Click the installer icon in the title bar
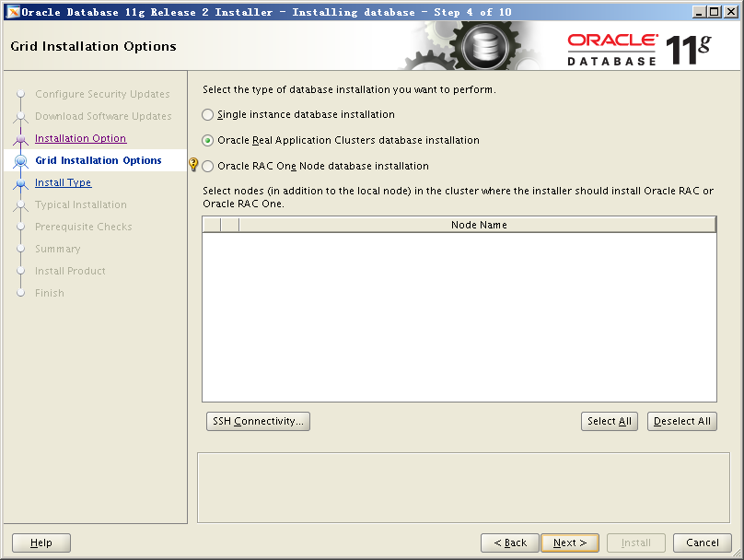This screenshot has width=744, height=560. pos(13,12)
